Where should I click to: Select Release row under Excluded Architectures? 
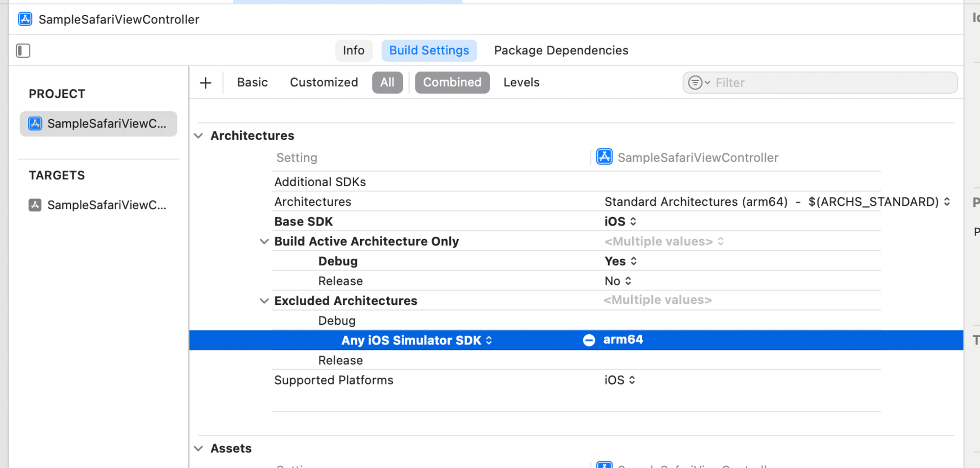tap(576, 360)
